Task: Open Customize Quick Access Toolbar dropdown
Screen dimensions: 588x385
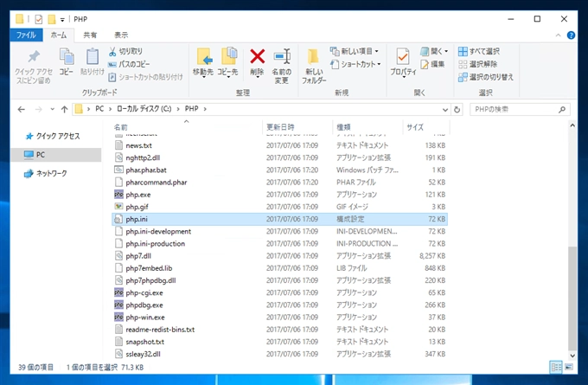Action: 62,20
